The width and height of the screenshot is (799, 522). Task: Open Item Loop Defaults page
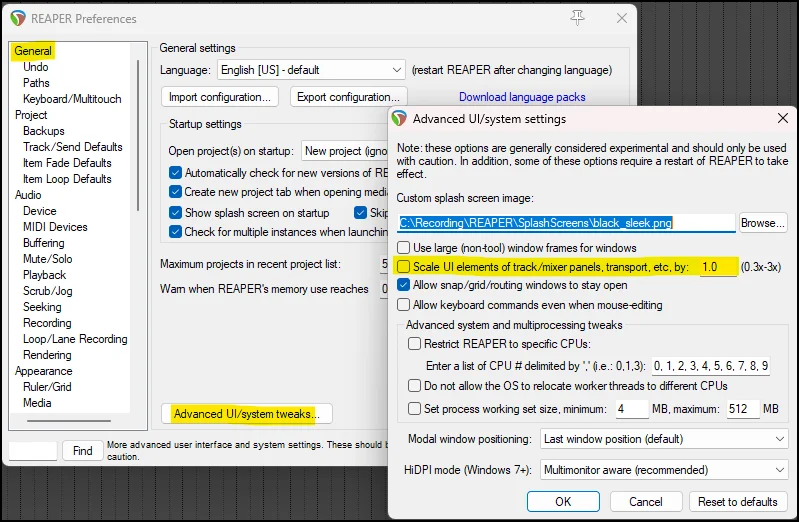coord(67,179)
